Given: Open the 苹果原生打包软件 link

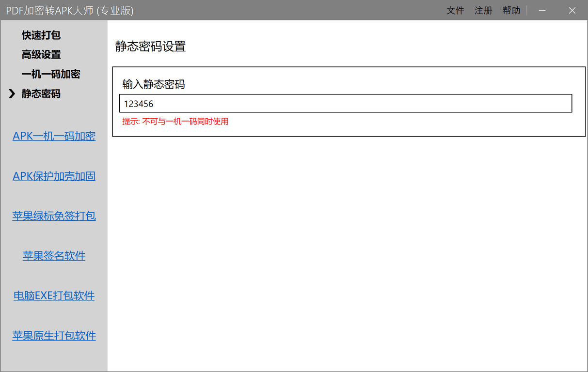Looking at the screenshot, I should click(54, 335).
